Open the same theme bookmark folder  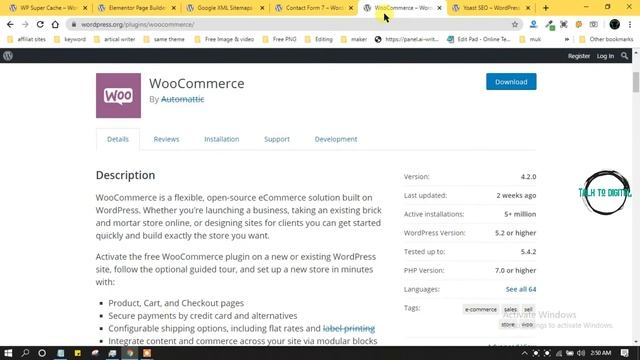pos(164,39)
